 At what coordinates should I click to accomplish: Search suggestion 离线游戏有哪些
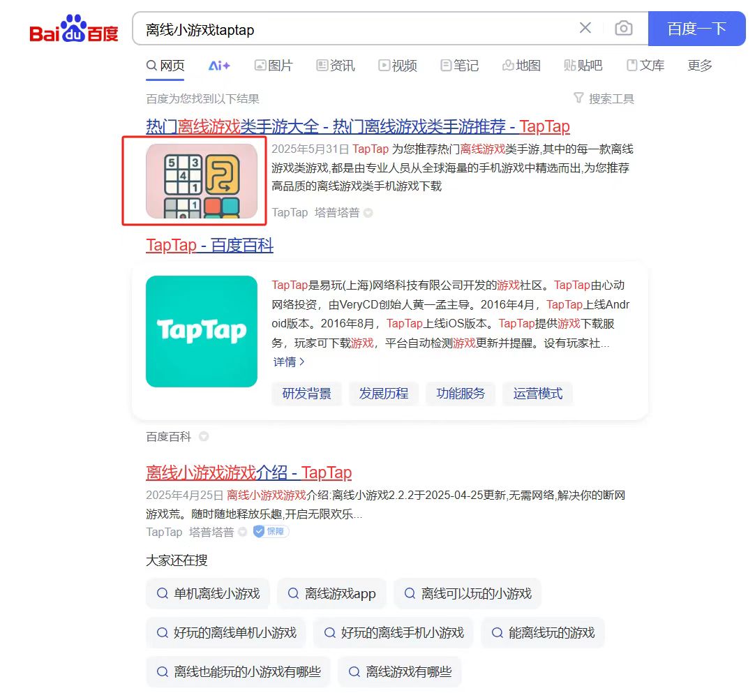(x=400, y=671)
